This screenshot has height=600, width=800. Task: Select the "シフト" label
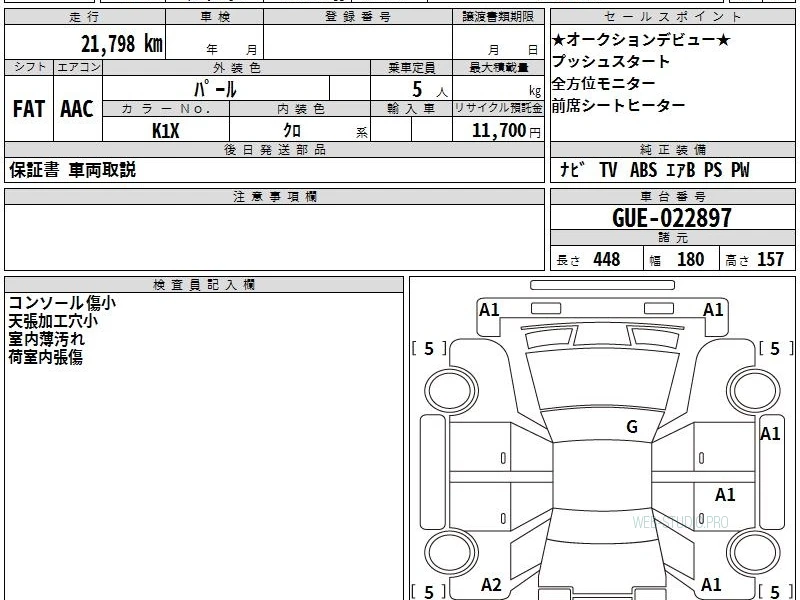(29, 67)
